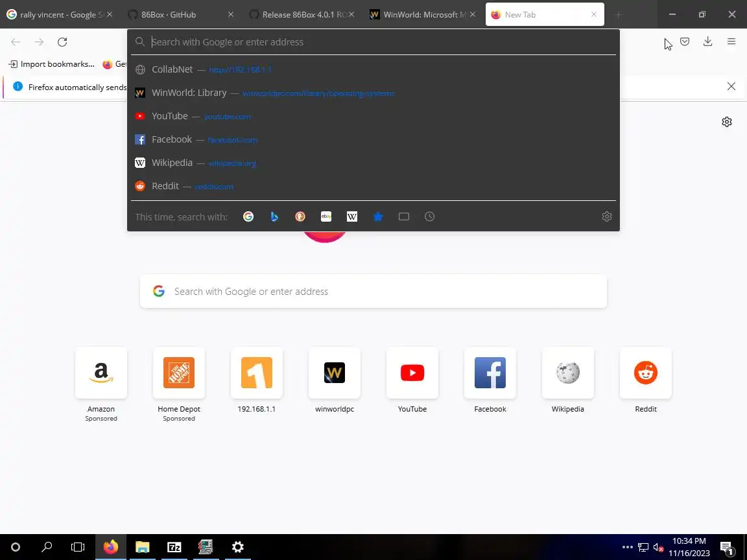Search bookmarks with the star icon
The width and height of the screenshot is (747, 560).
[x=378, y=216]
